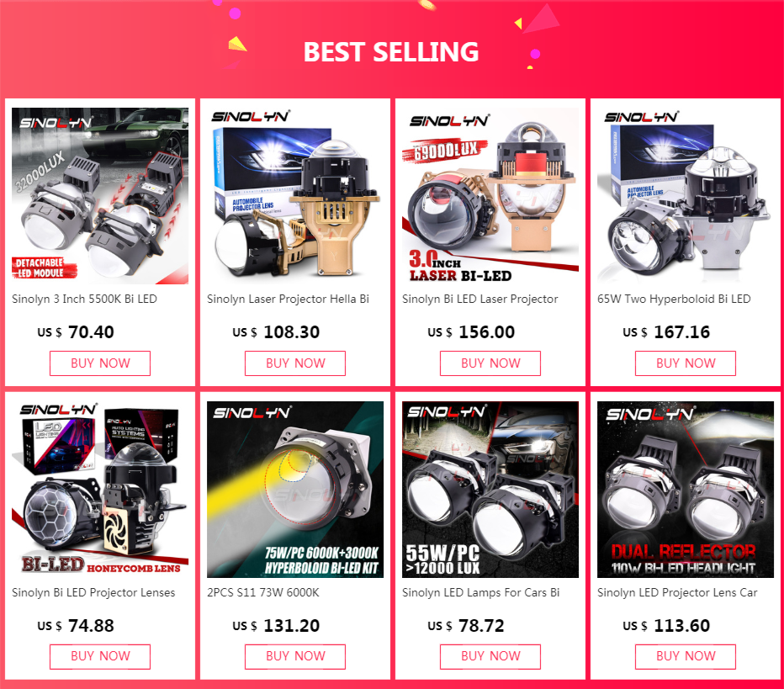Screen dimensions: 784x689
Task: Open the Sinolyn Laser Projector Hella Bi product image
Action: [295, 195]
